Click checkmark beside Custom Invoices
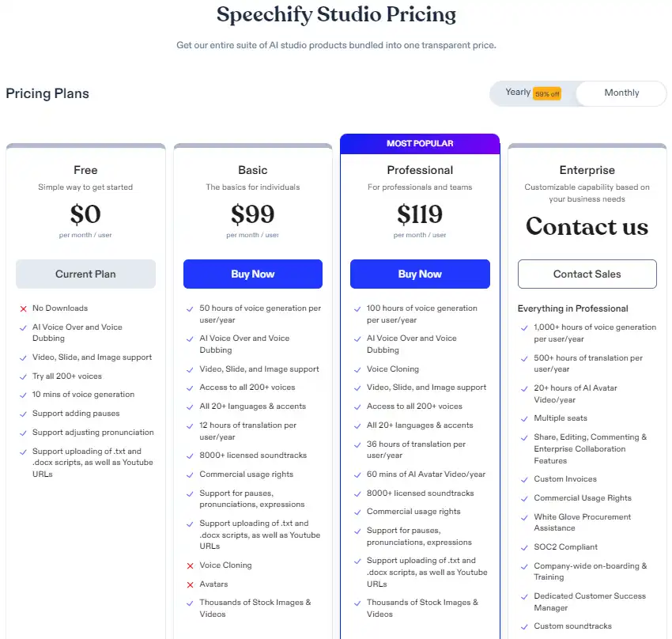Screen dimensions: 672x639 click(524, 479)
